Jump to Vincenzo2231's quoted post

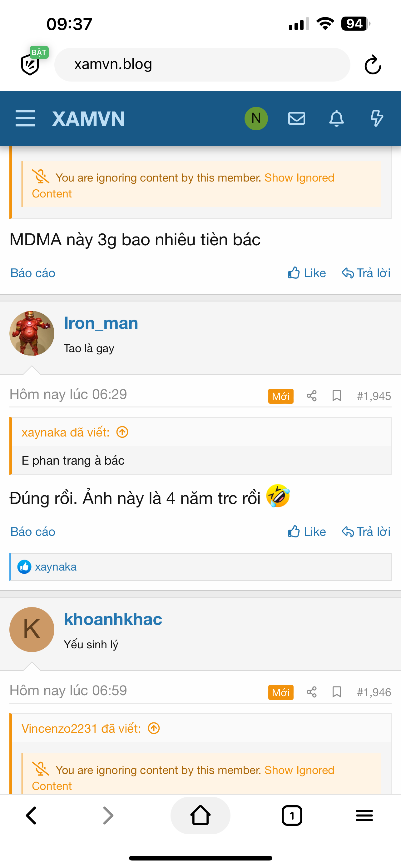(154, 729)
